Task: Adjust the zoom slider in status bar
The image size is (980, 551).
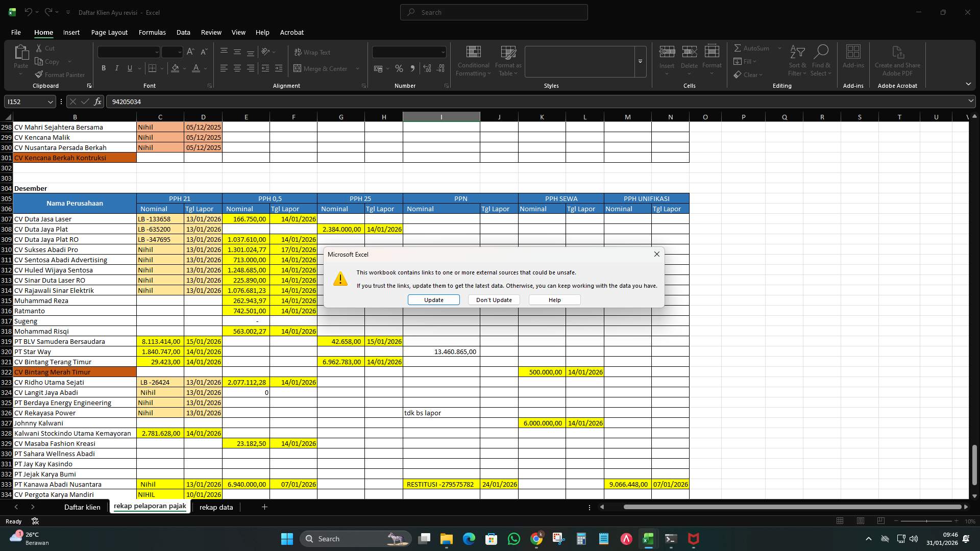Action: (x=926, y=521)
